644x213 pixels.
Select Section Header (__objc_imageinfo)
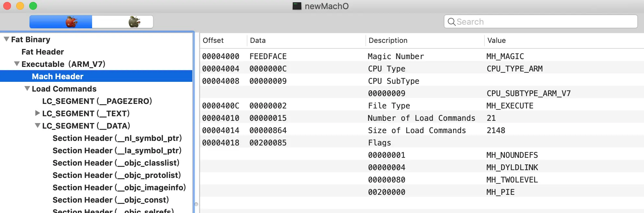(119, 188)
